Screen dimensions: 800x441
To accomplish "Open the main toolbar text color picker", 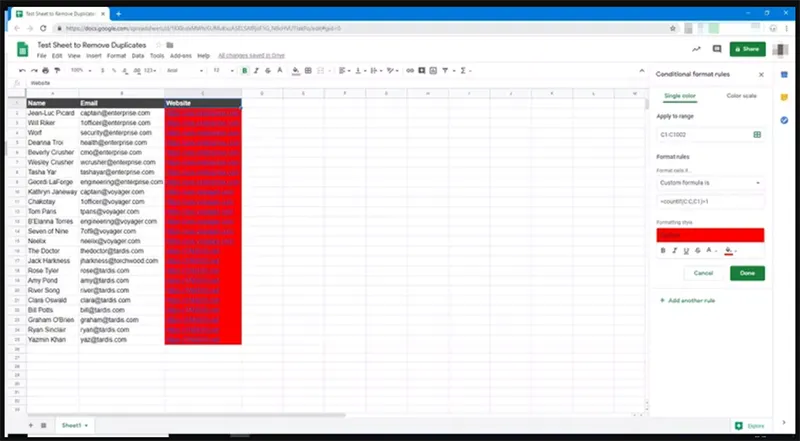I will click(280, 70).
